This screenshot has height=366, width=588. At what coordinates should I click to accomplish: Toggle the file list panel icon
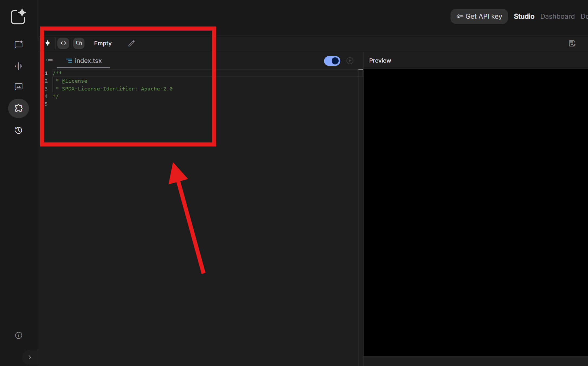[x=50, y=61]
